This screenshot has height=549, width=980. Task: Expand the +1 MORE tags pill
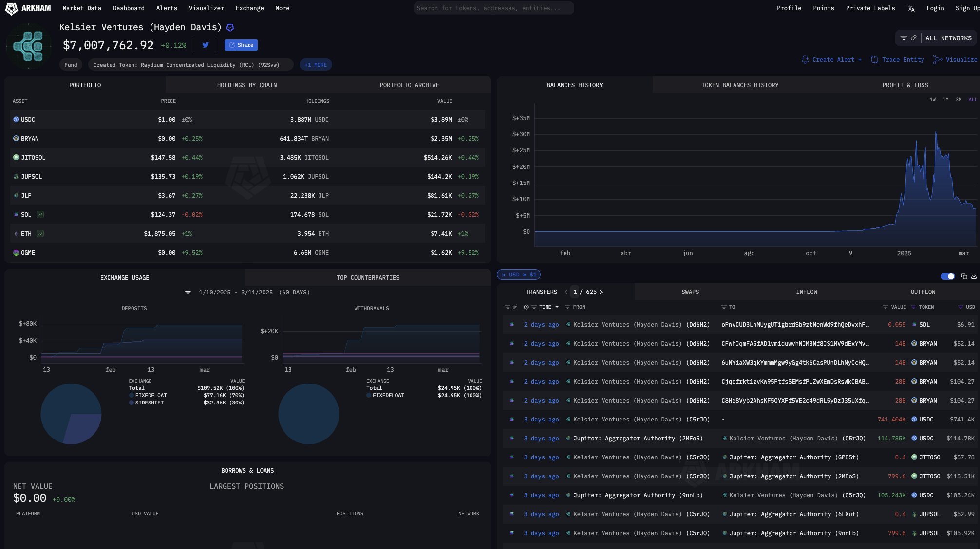pyautogui.click(x=316, y=65)
